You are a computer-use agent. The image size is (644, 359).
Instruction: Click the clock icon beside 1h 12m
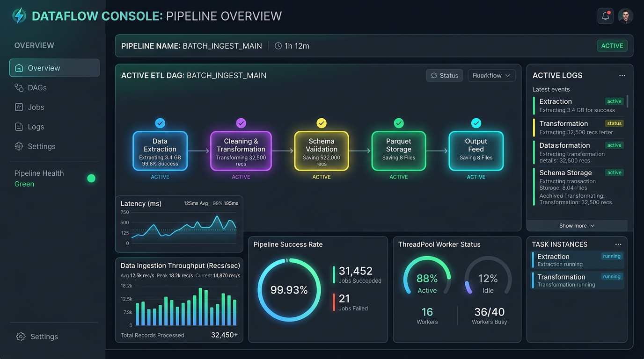278,46
